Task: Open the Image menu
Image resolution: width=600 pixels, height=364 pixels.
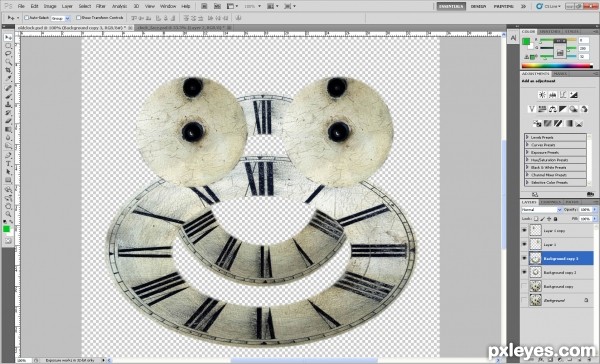Action: click(50, 7)
